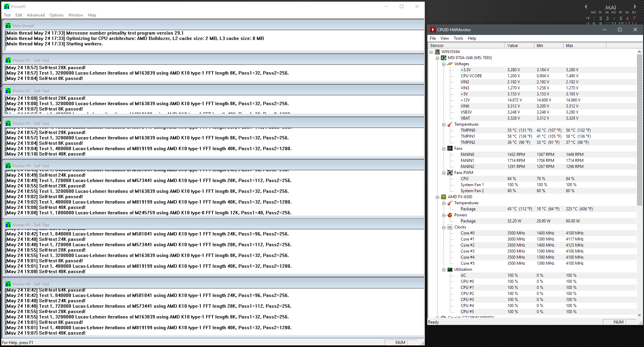
Task: Click the Value column header
Action: 520,45
